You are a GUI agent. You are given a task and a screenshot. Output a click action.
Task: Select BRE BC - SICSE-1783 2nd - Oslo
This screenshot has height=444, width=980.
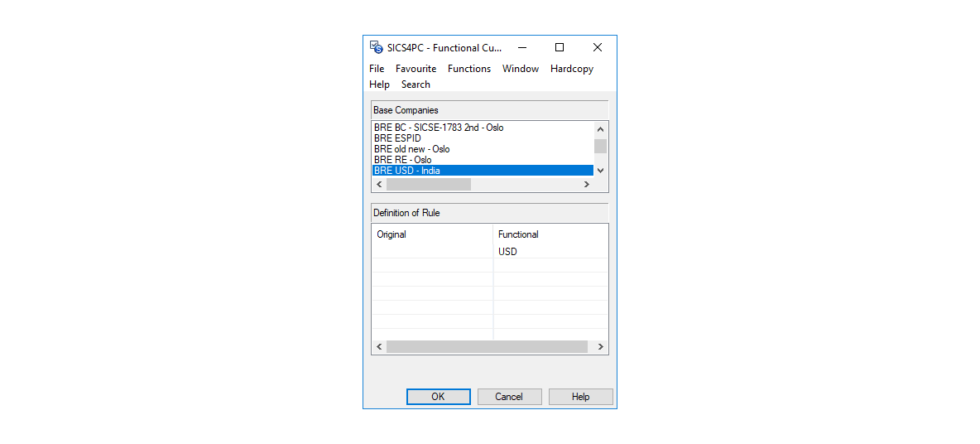[x=482, y=128]
